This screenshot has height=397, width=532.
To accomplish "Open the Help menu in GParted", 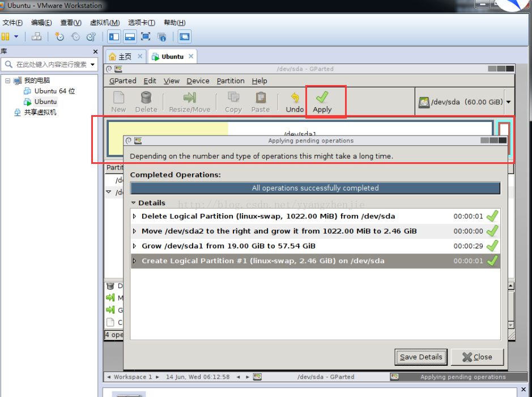I will [259, 81].
